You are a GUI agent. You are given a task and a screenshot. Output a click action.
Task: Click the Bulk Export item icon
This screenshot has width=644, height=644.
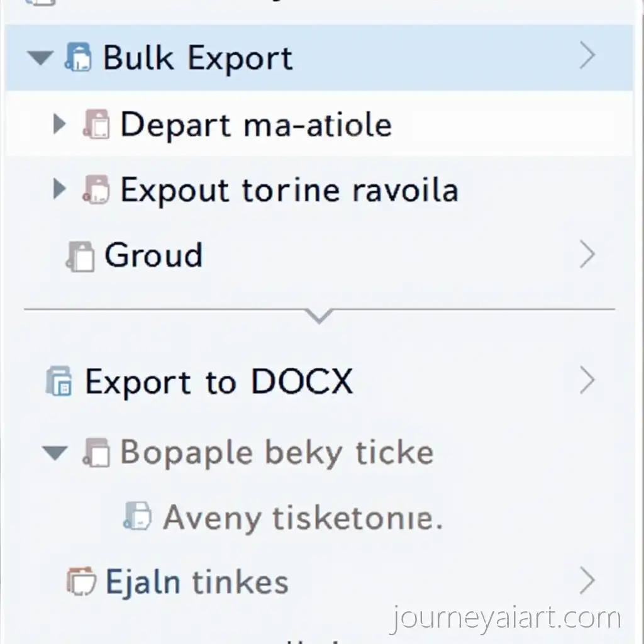point(78,58)
